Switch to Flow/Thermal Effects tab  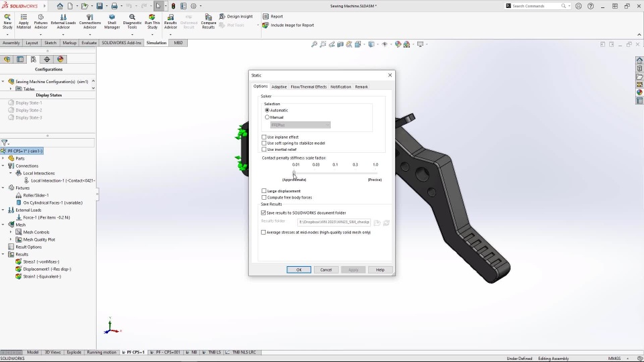pos(309,86)
